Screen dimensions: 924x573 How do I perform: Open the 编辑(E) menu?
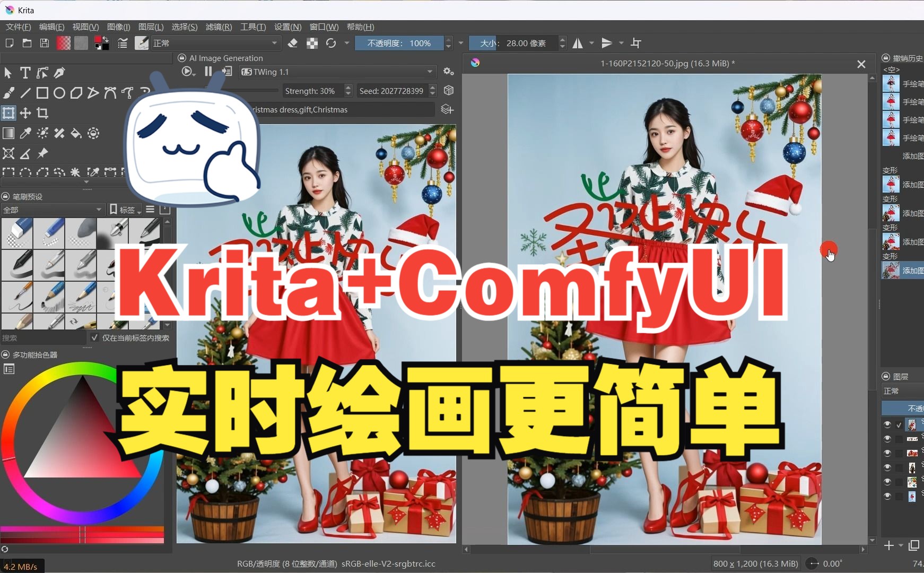tap(52, 27)
